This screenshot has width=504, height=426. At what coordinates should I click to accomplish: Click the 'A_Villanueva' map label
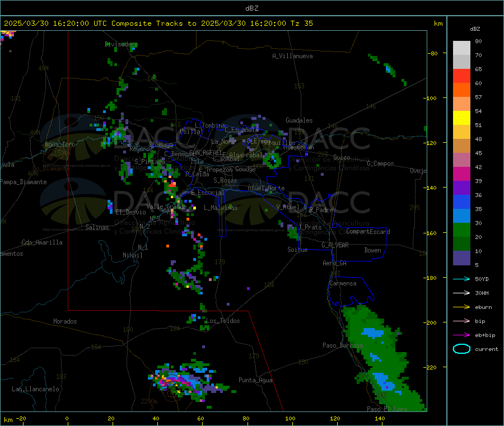coord(292,56)
